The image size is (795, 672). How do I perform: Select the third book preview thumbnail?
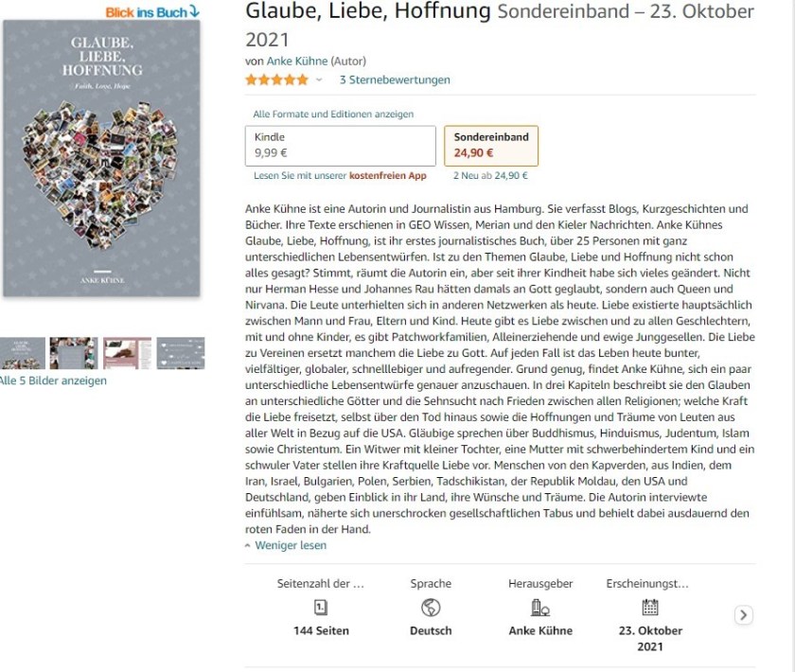click(x=127, y=353)
